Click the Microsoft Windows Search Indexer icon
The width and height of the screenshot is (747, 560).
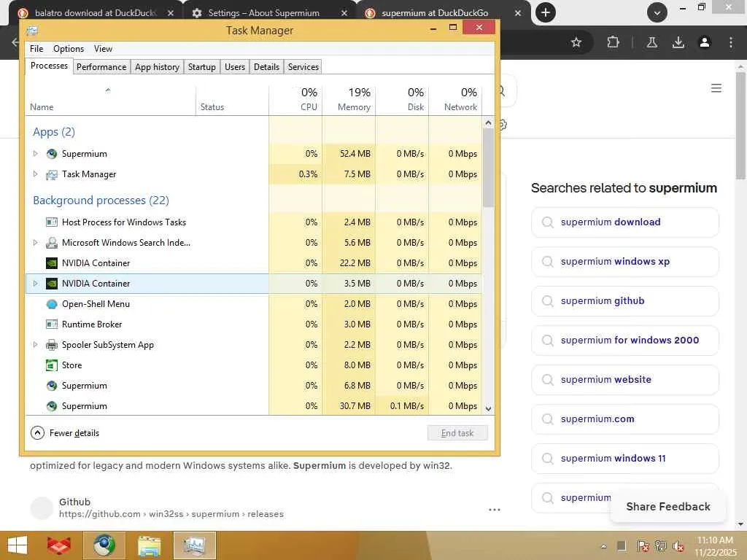(52, 243)
